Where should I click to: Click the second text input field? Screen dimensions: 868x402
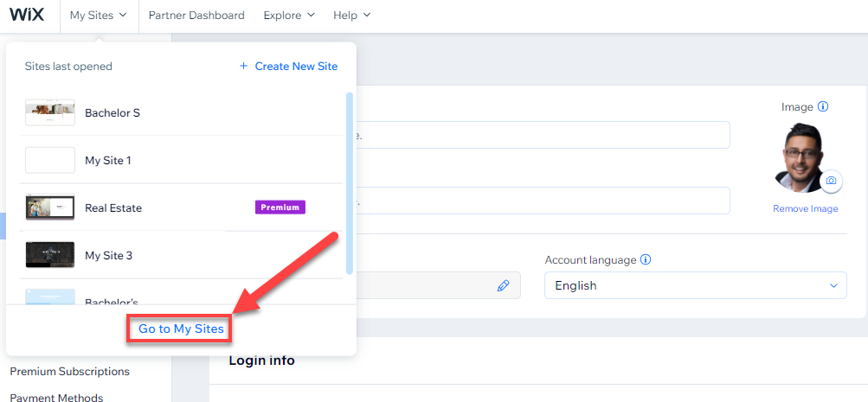(x=543, y=201)
